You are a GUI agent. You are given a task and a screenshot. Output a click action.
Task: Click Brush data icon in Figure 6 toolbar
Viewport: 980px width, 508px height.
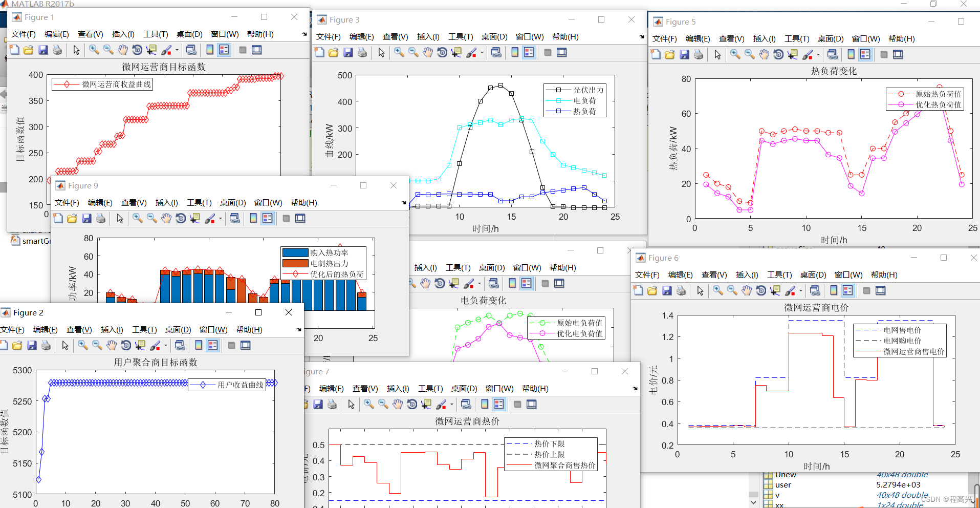coord(790,290)
